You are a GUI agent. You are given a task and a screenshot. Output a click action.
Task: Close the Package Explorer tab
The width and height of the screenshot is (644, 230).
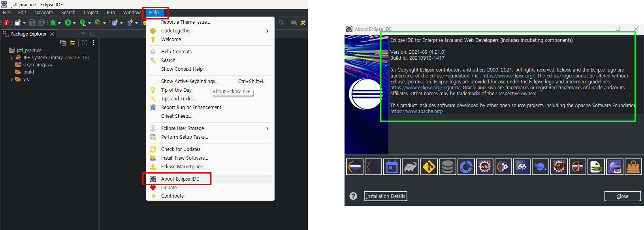pyautogui.click(x=52, y=34)
